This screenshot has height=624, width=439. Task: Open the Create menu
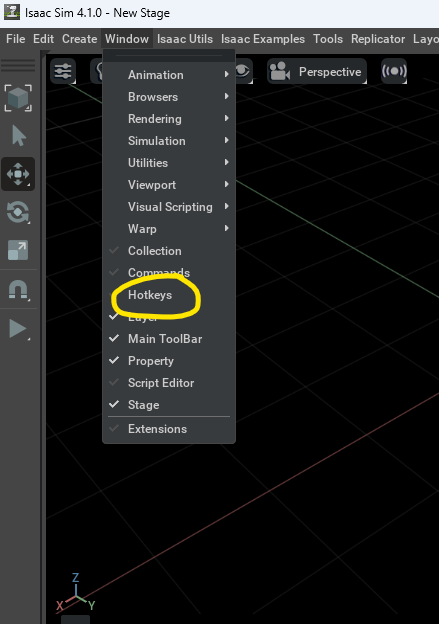pos(80,39)
